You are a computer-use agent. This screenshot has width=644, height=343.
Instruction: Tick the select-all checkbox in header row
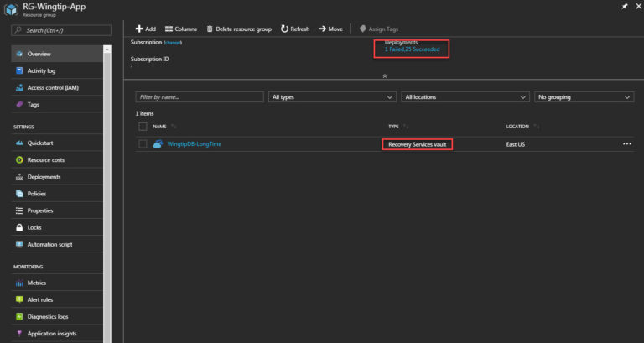click(x=143, y=127)
